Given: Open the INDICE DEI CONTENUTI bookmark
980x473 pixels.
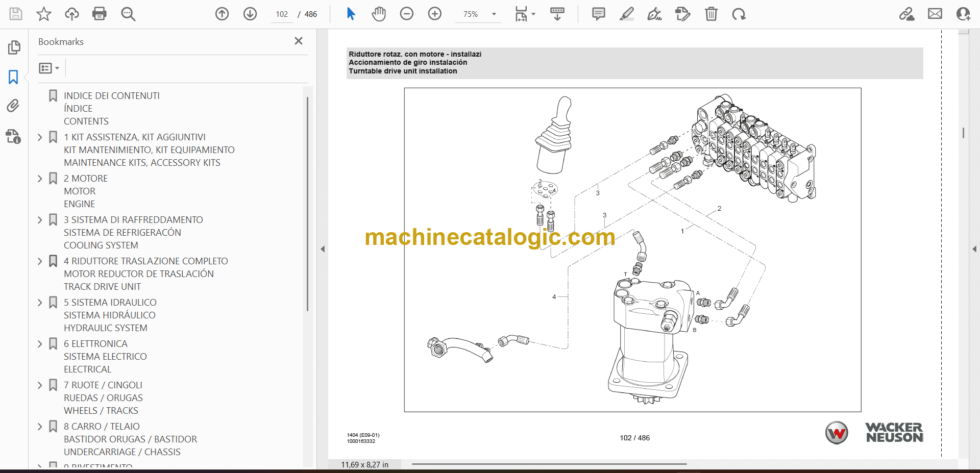Looking at the screenshot, I should click(111, 96).
